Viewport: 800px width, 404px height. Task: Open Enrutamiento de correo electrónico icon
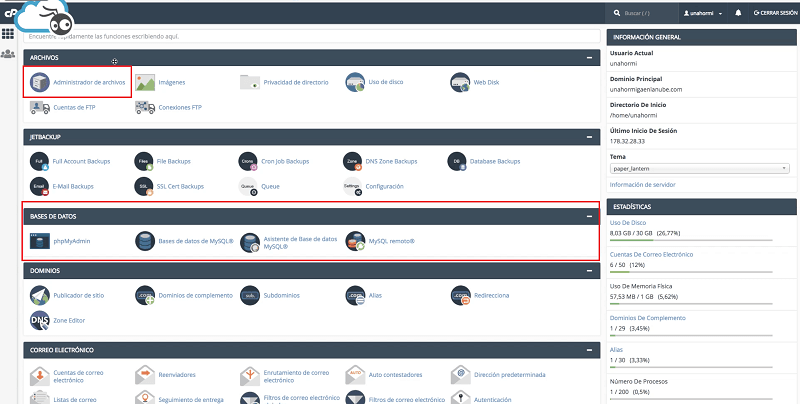pyautogui.click(x=250, y=376)
